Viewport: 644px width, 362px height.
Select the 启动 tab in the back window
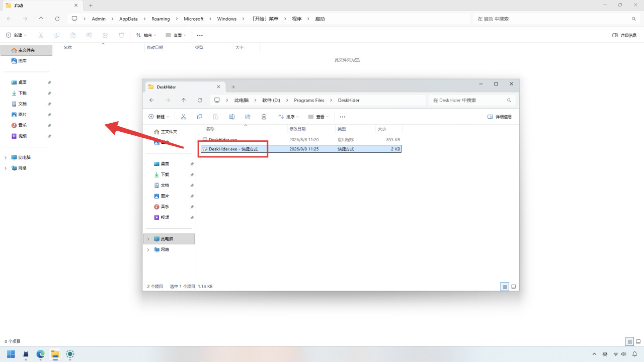(x=43, y=6)
